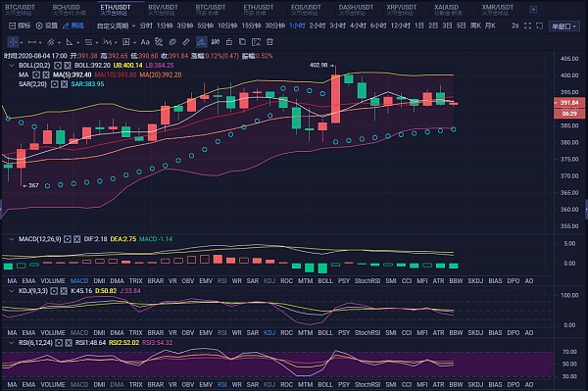The image size is (588, 391).
Task: Close the MACD(12,26,9) panel with X
Action: [x=76, y=239]
